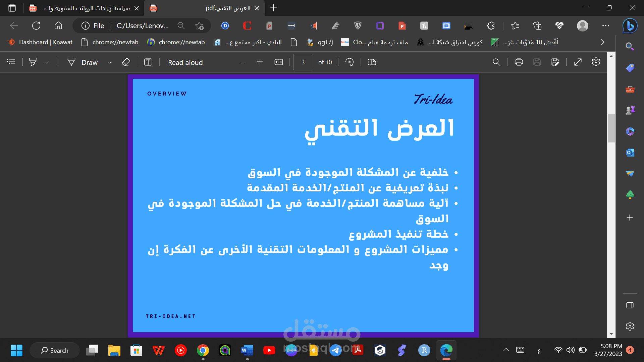Open Browser essentials heart icon
This screenshot has width=644, height=362.
(559, 26)
